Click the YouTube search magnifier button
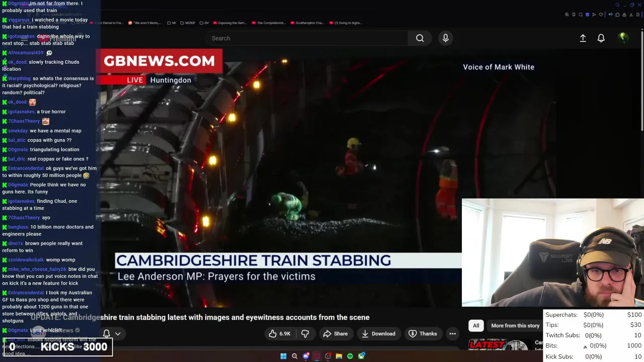 (420, 38)
